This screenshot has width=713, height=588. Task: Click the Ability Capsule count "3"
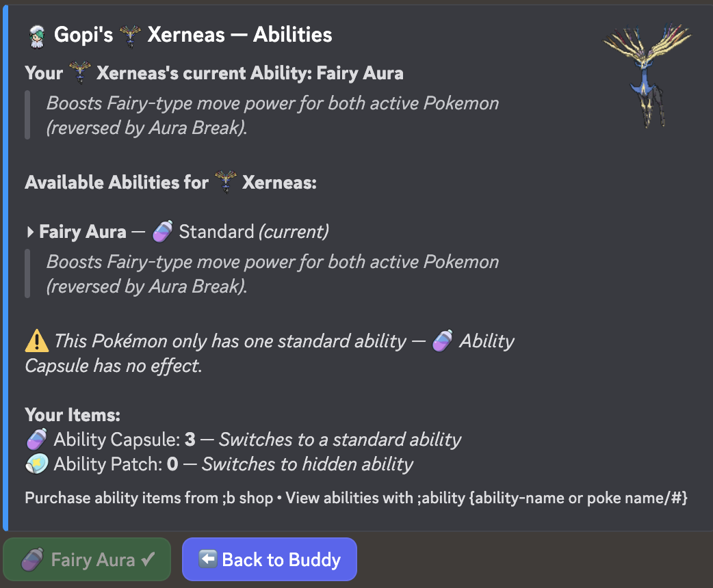(190, 439)
